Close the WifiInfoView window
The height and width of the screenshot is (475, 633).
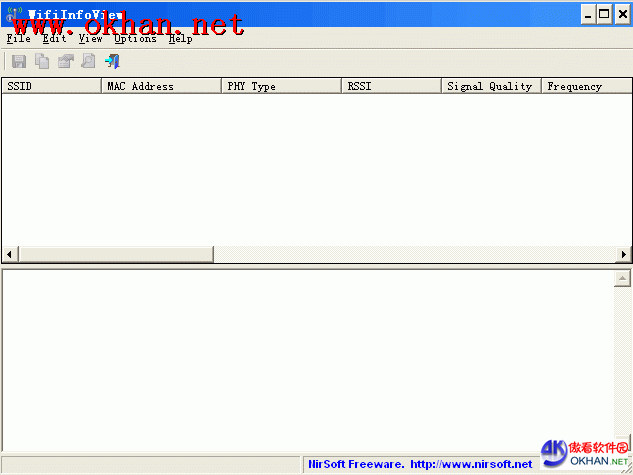(x=623, y=15)
